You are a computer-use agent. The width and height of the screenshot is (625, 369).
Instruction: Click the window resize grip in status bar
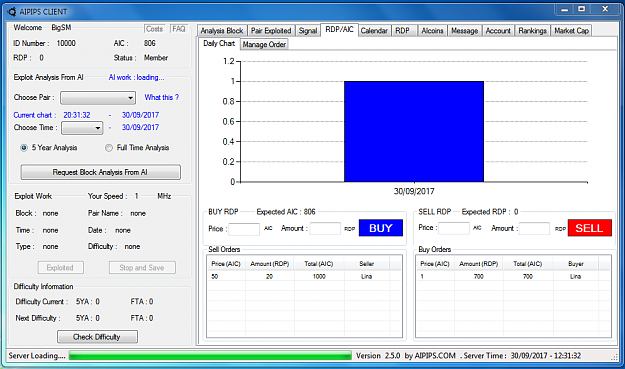click(x=615, y=357)
